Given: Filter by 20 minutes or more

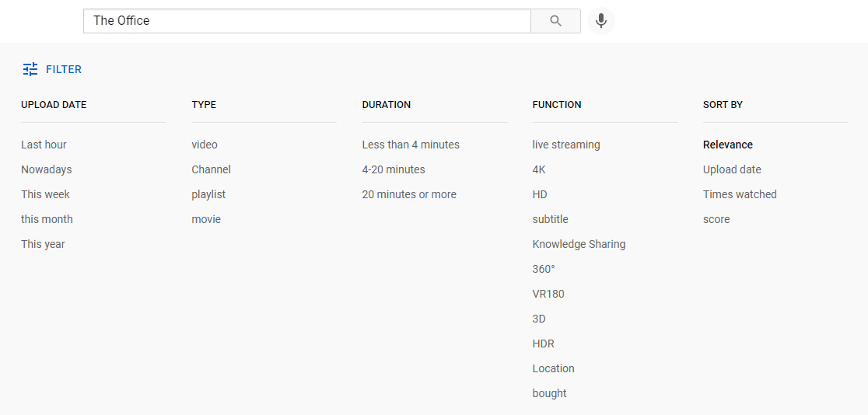Looking at the screenshot, I should click(x=409, y=194).
